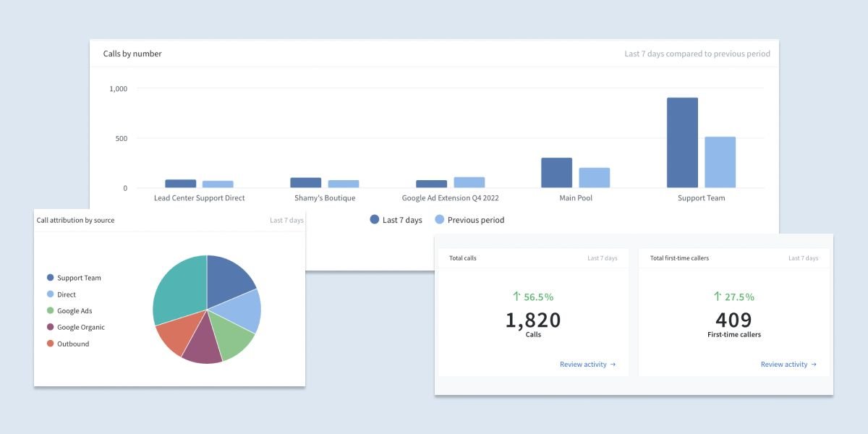
Task: Click the Google Ads legend dot
Action: pos(49,310)
